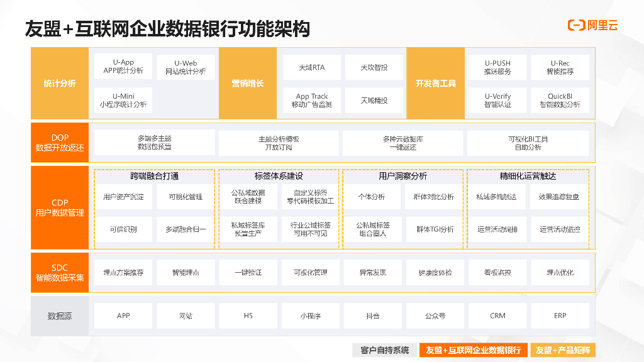Select the 天攻智投 box
This screenshot has width=644, height=362.
[x=374, y=67]
